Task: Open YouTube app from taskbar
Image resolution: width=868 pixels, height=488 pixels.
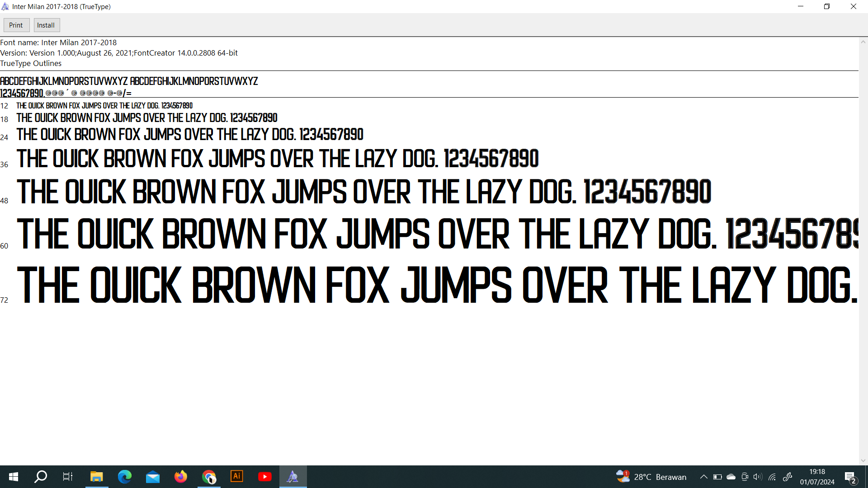Action: [x=265, y=477]
